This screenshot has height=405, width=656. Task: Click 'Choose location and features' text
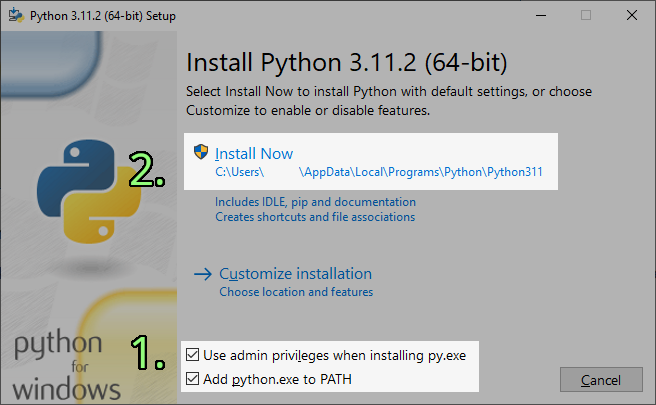pyautogui.click(x=296, y=292)
